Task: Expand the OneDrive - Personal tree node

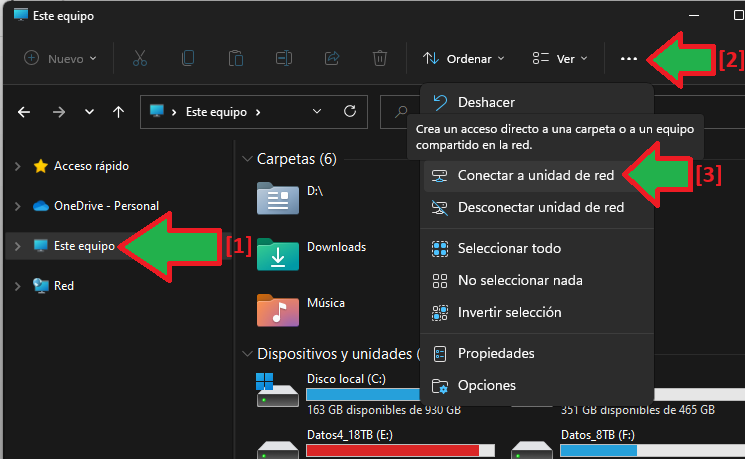Action: click(x=18, y=206)
